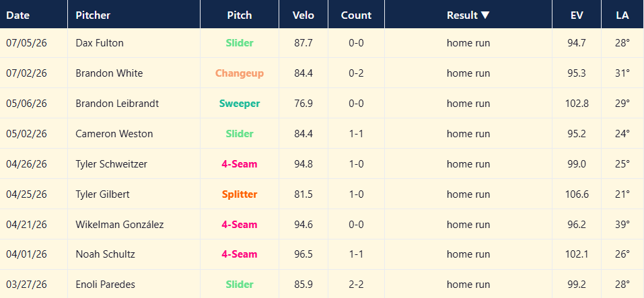Click the green Sweeper pitch label
This screenshot has width=644, height=298.
[x=240, y=104]
